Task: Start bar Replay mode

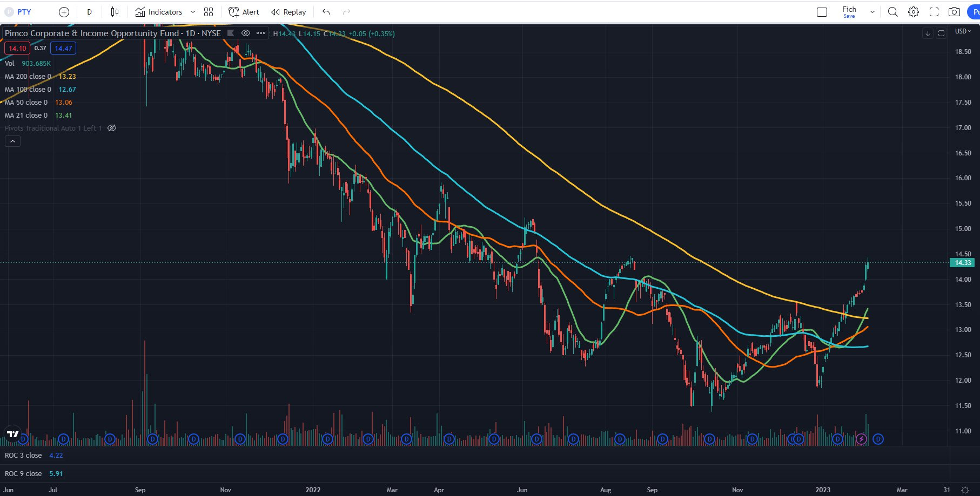Action: coord(288,12)
